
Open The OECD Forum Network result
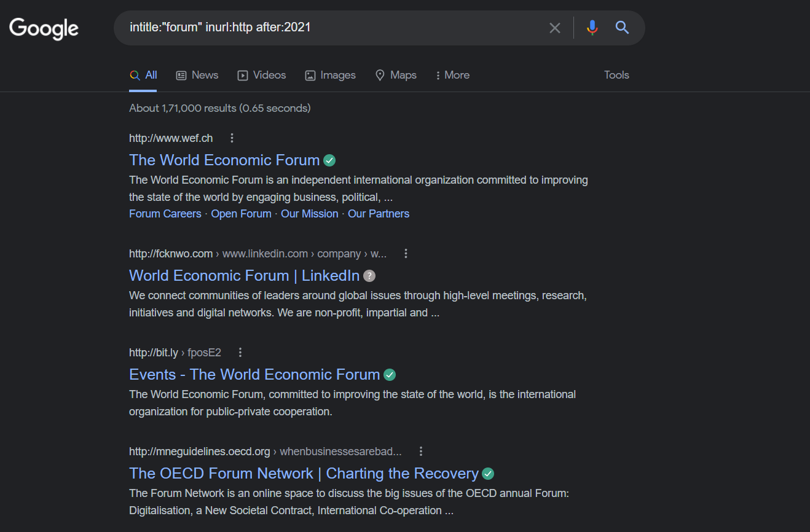point(304,474)
